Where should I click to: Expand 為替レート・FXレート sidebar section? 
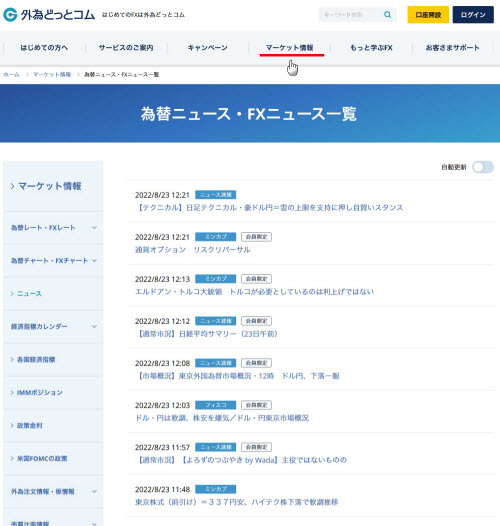click(x=53, y=228)
